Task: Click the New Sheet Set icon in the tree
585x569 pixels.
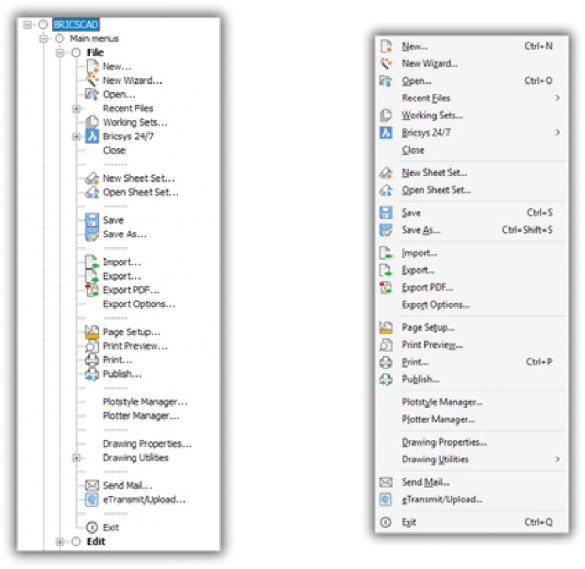Action: (x=92, y=178)
